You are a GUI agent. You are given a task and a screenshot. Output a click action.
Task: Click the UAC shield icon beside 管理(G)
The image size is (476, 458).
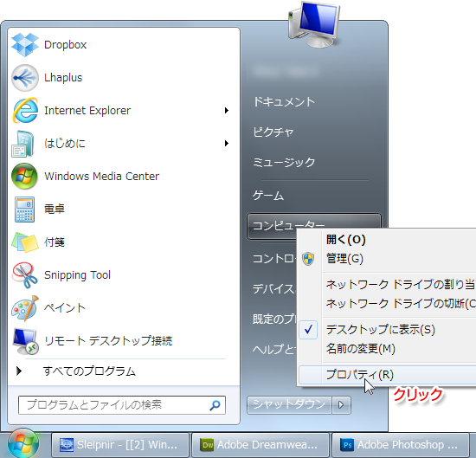click(308, 259)
